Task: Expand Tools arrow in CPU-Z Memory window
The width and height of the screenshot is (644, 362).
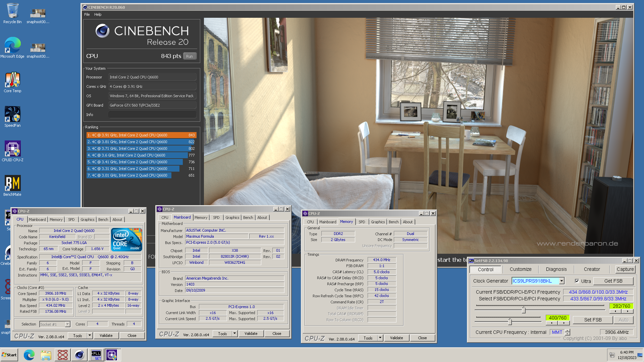Action: (x=380, y=338)
